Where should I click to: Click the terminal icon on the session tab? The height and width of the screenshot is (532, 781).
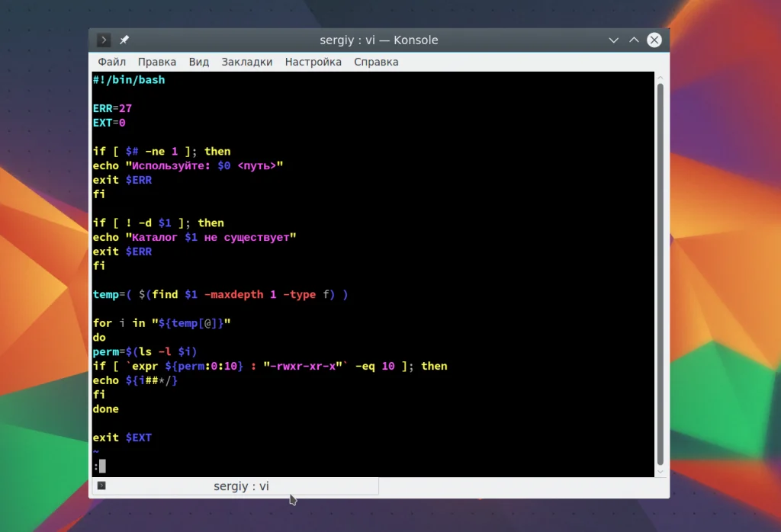coord(101,486)
